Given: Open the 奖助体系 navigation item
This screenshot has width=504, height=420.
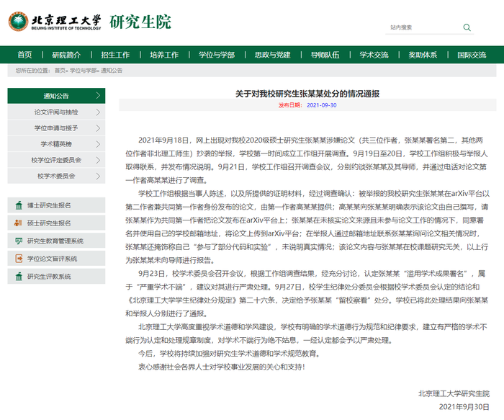Looking at the screenshot, I should pos(423,55).
